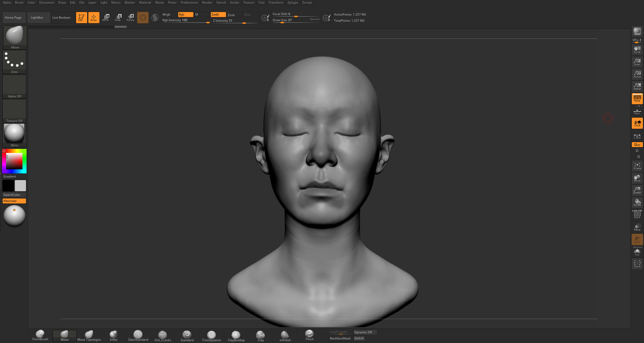Enable Zsub sculpt mode
Image resolution: width=644 pixels, height=343 pixels.
point(234,15)
